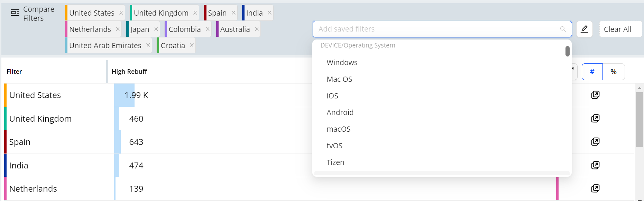This screenshot has width=644, height=201.
Task: Open the Netherlands row external link icon
Action: coord(595,189)
